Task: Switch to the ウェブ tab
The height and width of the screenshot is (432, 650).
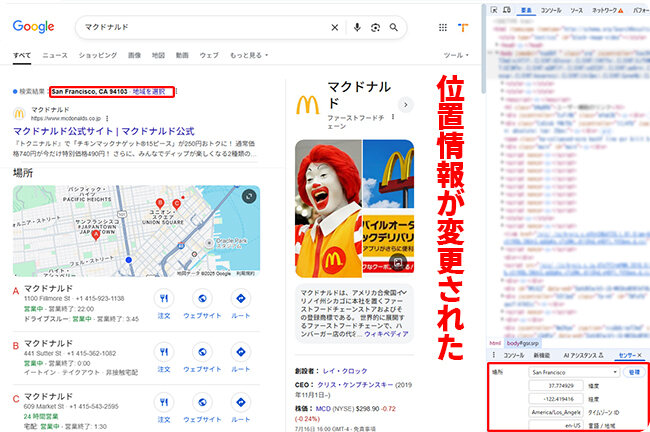Action: (x=209, y=55)
